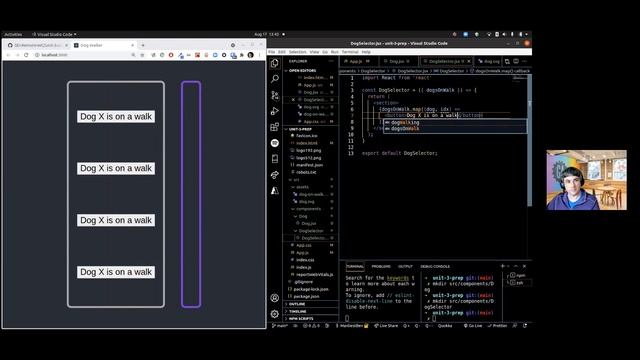Screen dimensions: 640x360
Task: Open Chrome profile avatar
Action: (251, 55)
